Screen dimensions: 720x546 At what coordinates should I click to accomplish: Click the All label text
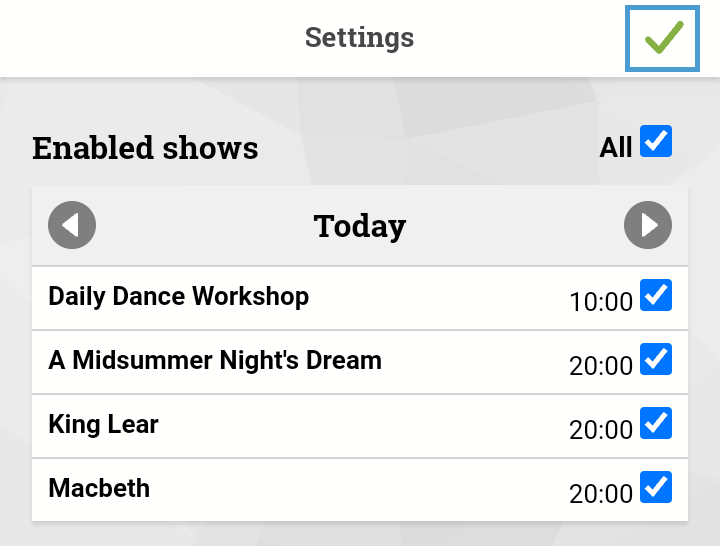click(616, 148)
